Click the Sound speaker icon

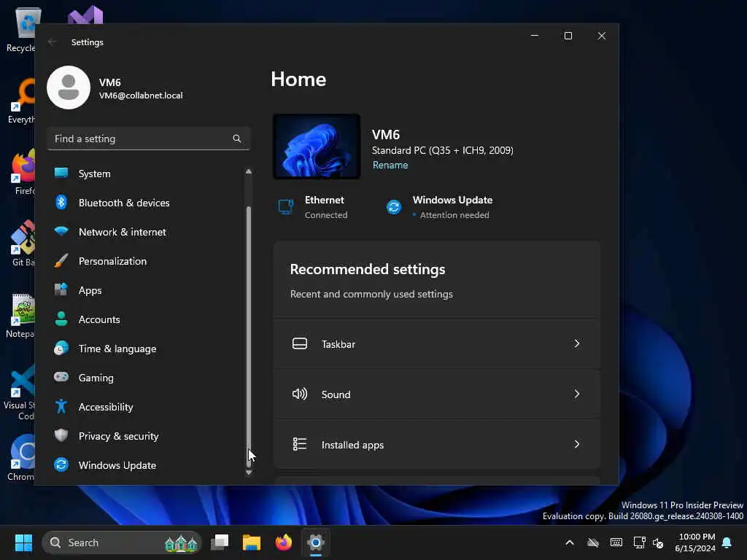(300, 394)
